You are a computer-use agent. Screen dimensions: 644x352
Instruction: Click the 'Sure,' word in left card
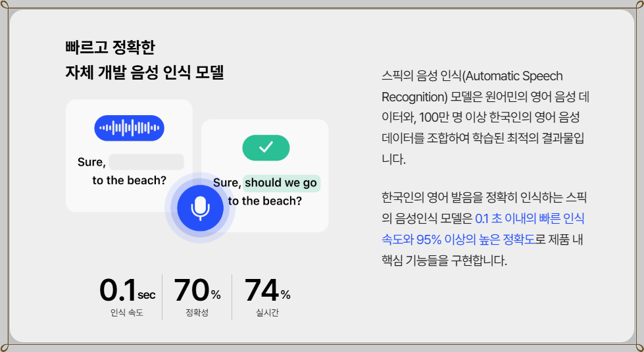(91, 163)
